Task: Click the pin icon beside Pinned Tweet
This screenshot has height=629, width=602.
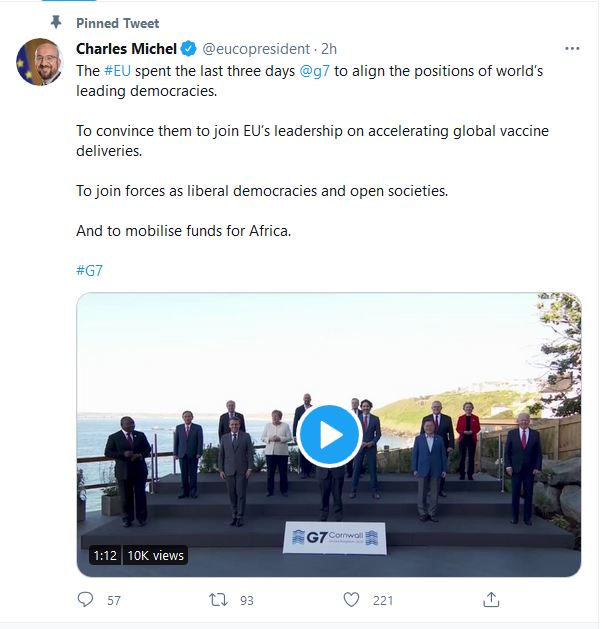Action: (54, 23)
